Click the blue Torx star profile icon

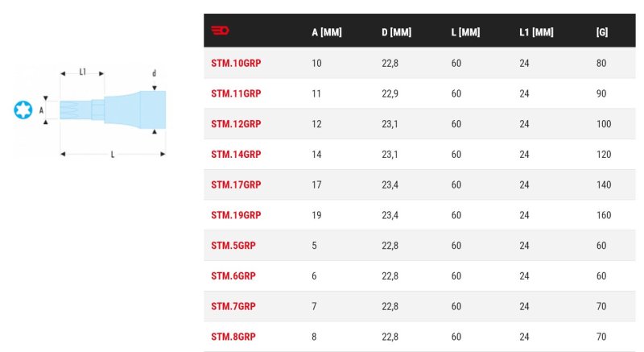point(23,110)
